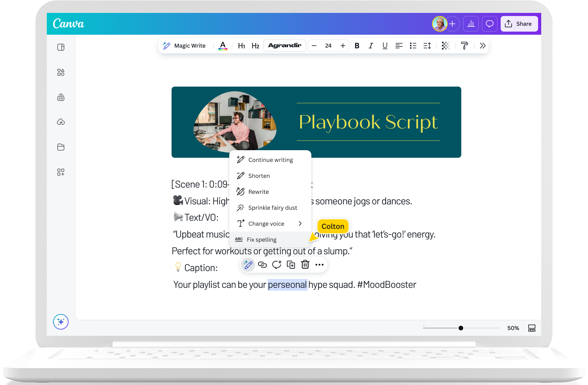Select Sprinkle fairy dust option

point(272,208)
